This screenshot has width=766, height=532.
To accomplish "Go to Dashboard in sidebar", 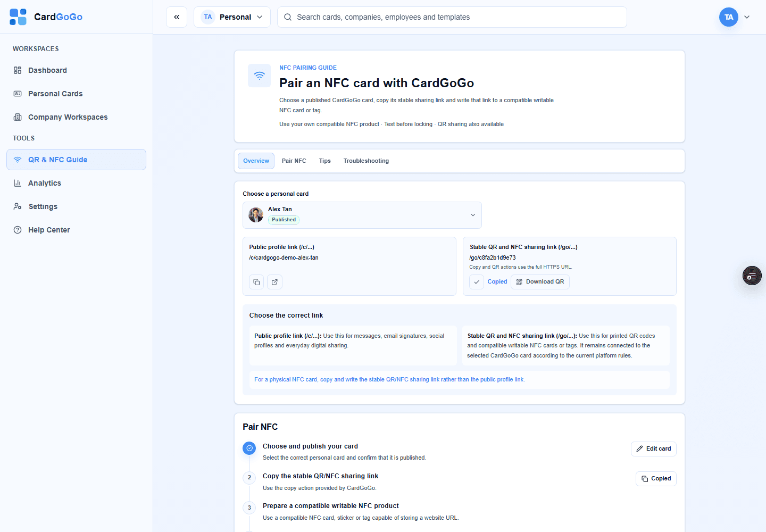I will [x=76, y=70].
